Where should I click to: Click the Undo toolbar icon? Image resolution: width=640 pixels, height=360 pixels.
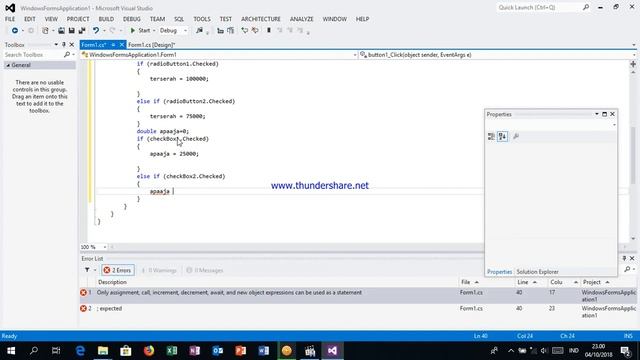click(96, 31)
